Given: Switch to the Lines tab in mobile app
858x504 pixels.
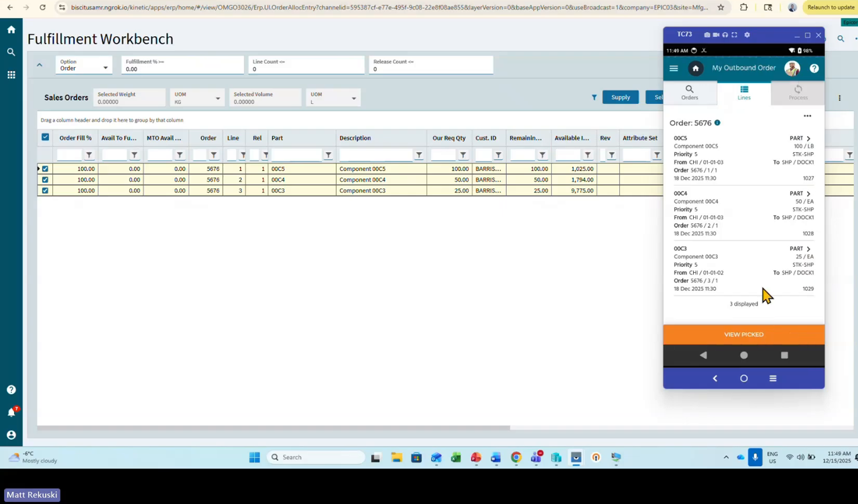Looking at the screenshot, I should point(744,93).
